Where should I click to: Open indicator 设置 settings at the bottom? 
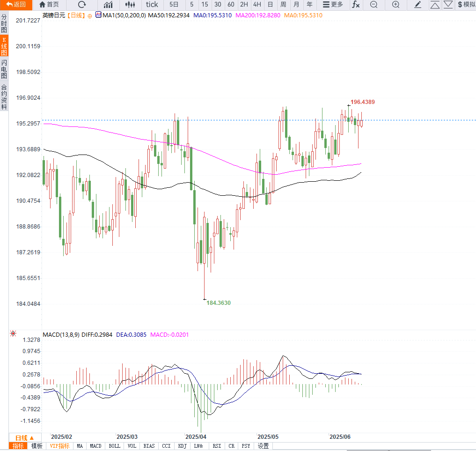pos(264,446)
